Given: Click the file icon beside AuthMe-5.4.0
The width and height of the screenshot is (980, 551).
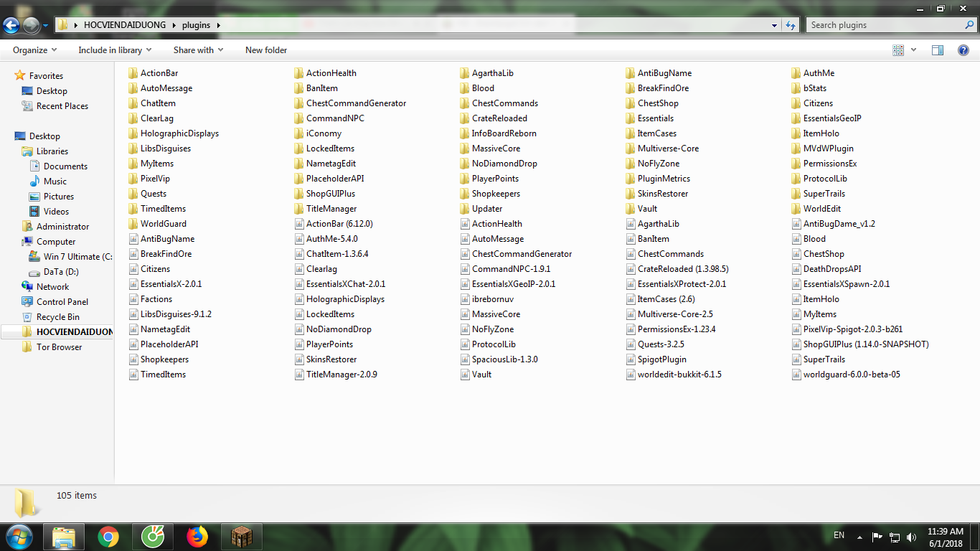Looking at the screenshot, I should point(299,239).
